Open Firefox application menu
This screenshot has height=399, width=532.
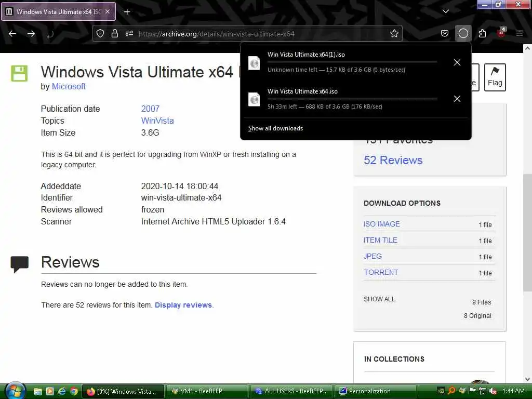pyautogui.click(x=520, y=33)
